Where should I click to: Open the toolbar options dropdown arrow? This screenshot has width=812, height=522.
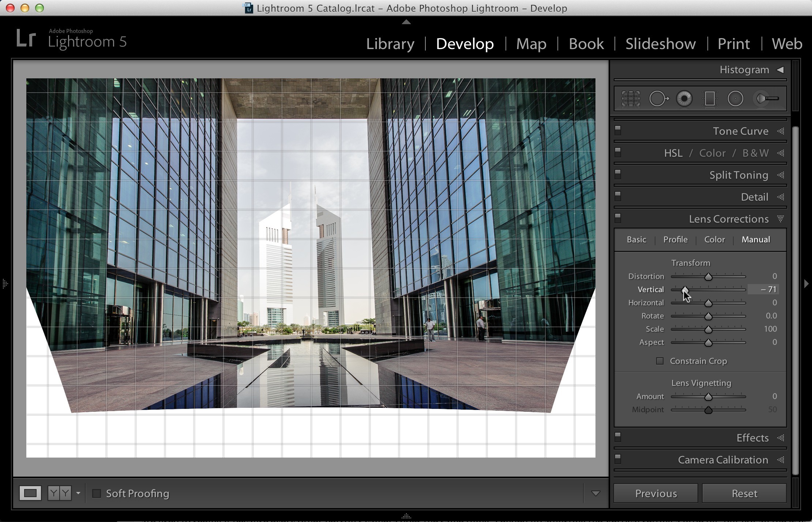click(x=595, y=493)
